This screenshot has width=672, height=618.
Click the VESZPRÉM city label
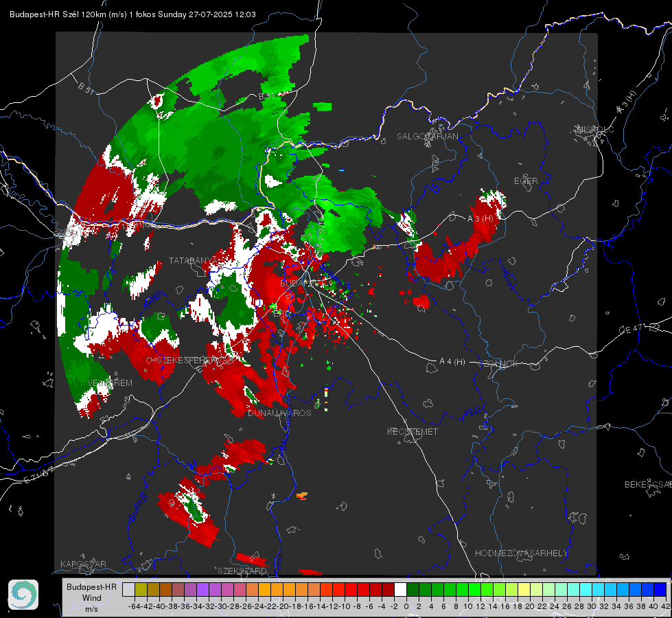coord(110,383)
